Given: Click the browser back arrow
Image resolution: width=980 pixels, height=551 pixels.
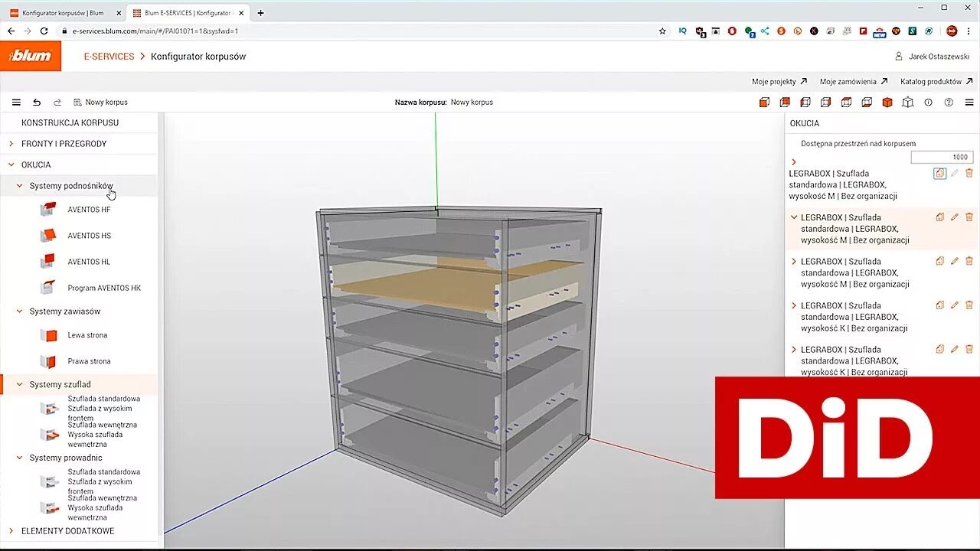Looking at the screenshot, I should (x=11, y=31).
